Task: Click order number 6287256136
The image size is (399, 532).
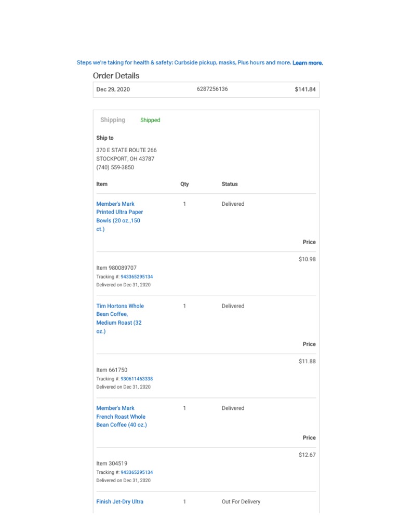Action: [x=212, y=89]
